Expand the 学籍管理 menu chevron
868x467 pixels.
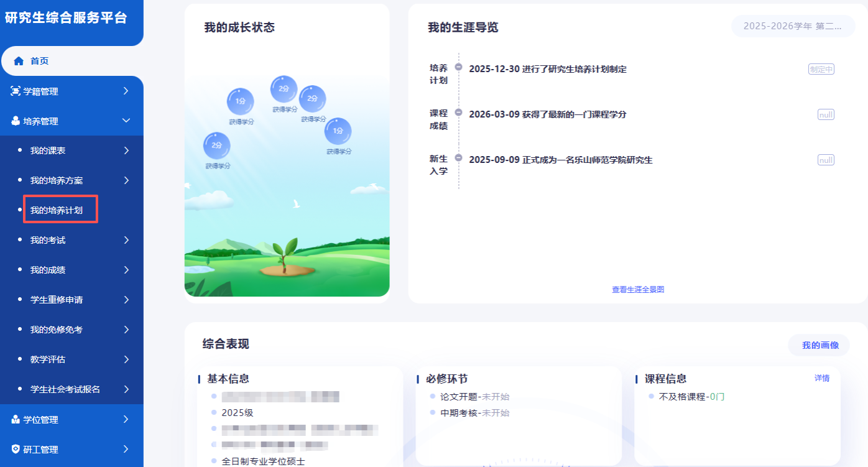126,91
